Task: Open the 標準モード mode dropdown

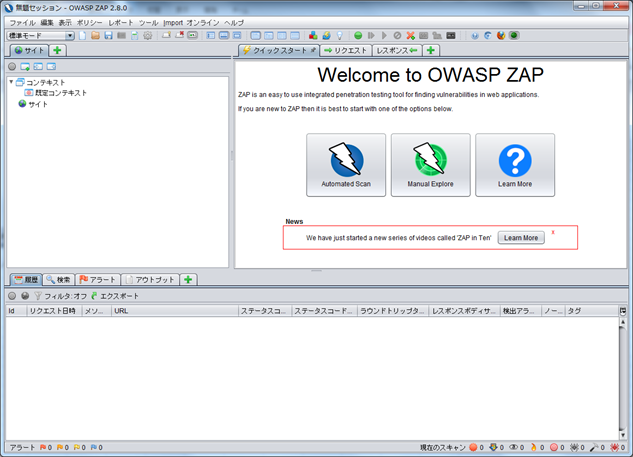Action: coord(40,36)
